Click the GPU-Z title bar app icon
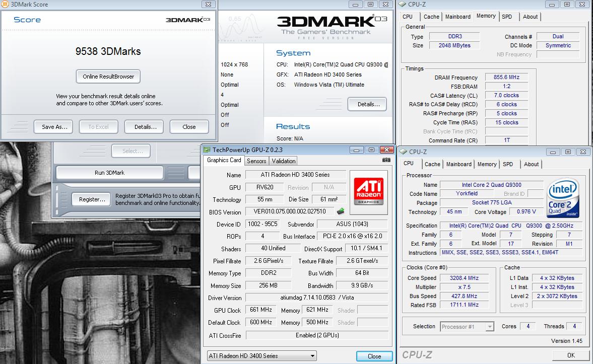This screenshot has height=364, width=593. (207, 150)
